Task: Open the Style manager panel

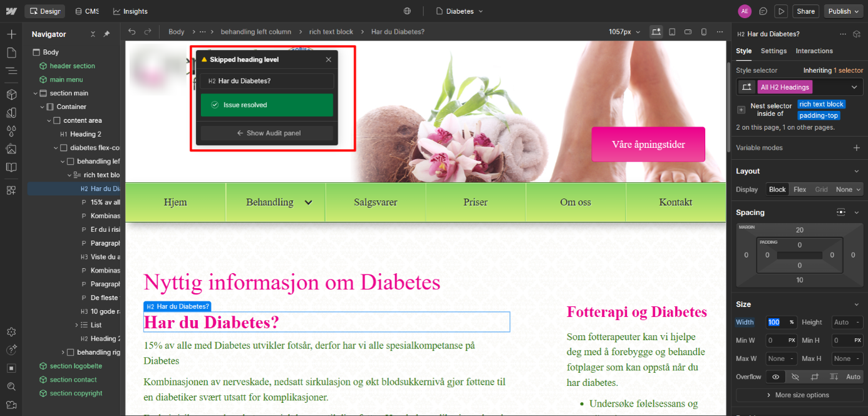Action: point(11,113)
